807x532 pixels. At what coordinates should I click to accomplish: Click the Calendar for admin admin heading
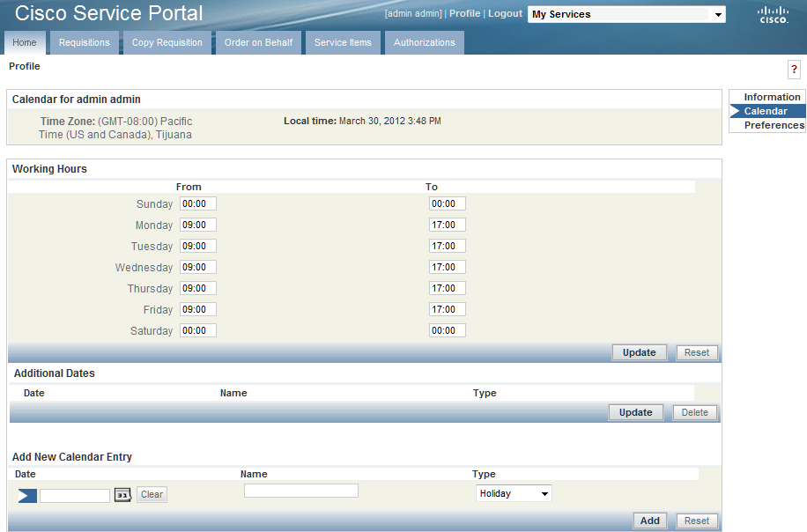76,100
